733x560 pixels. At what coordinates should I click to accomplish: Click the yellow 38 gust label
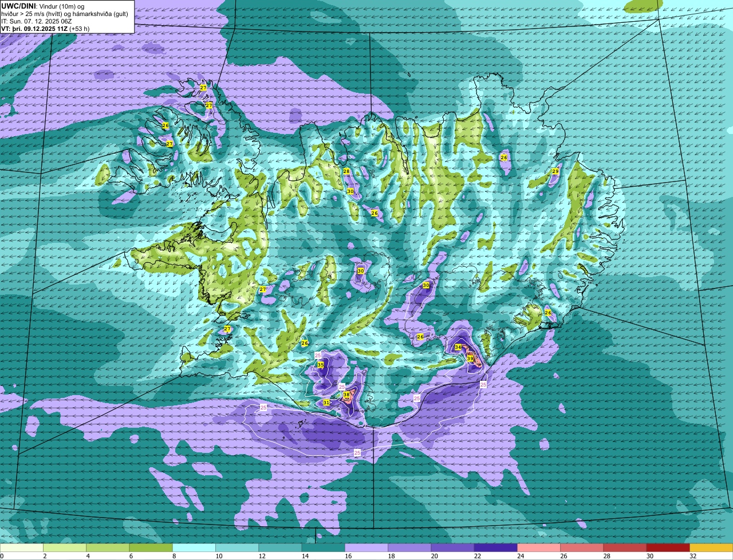(x=346, y=395)
